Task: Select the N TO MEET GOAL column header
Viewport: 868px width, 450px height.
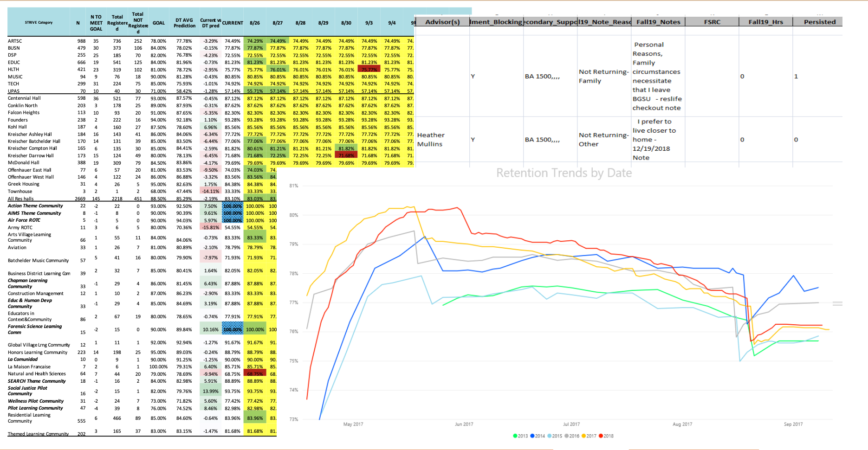Action: [x=96, y=23]
